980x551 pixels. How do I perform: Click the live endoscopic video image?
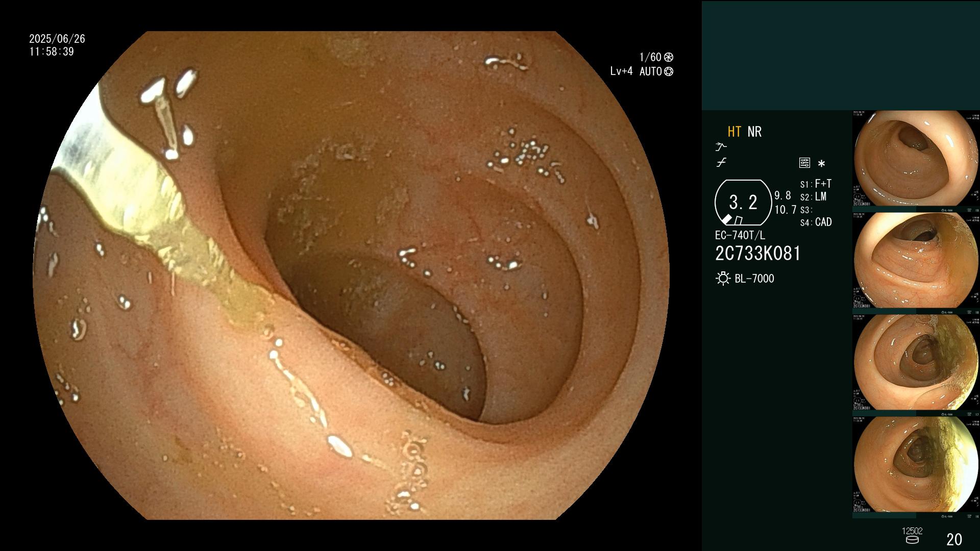[351, 275]
